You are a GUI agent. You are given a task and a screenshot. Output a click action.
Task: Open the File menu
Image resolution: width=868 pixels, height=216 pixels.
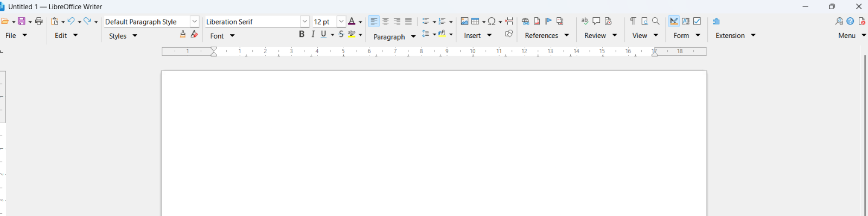[16, 35]
